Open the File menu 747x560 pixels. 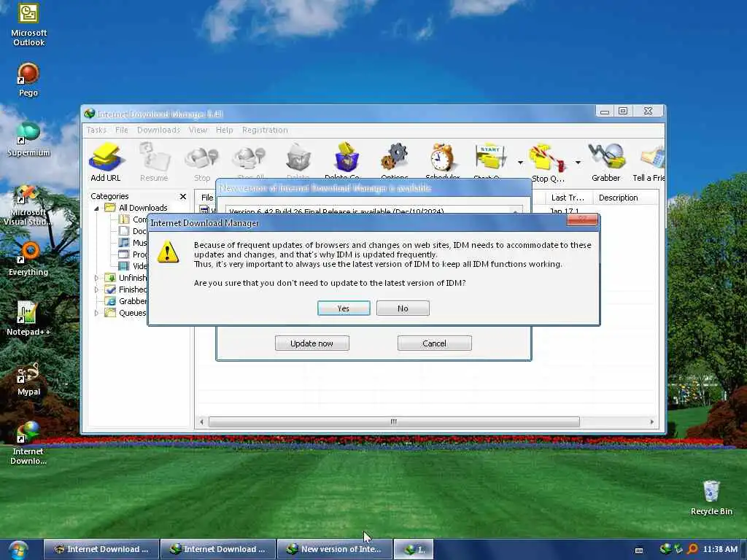[122, 130]
